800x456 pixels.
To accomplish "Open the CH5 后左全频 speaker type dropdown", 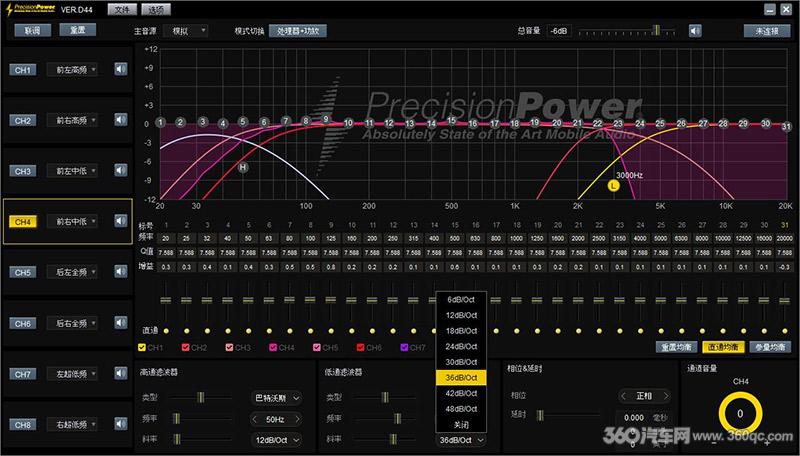I will [72, 272].
